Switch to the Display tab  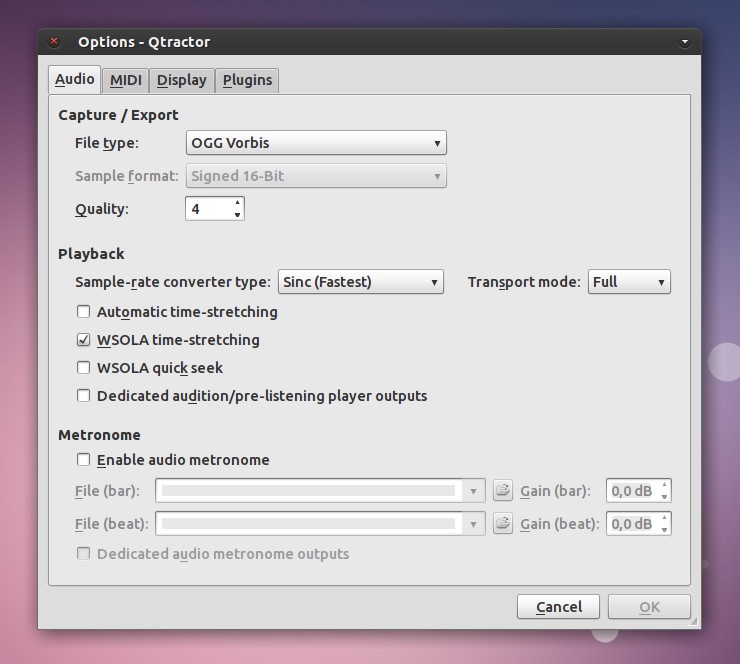pyautogui.click(x=182, y=80)
